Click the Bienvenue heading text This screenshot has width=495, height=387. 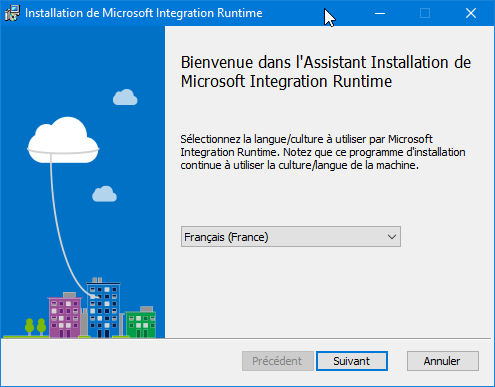click(326, 72)
